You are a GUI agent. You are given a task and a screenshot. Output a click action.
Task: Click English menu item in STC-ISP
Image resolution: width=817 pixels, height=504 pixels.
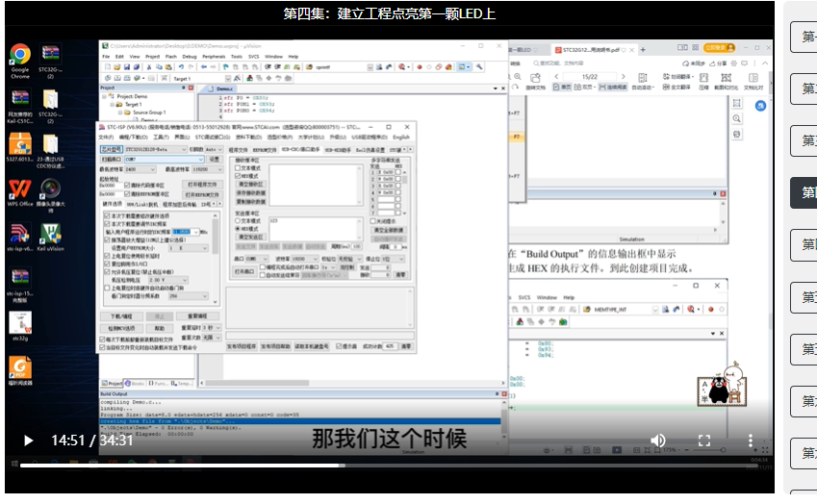400,138
